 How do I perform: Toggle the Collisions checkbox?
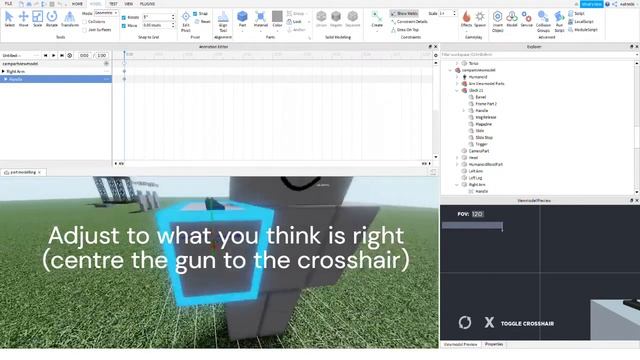pos(84,22)
